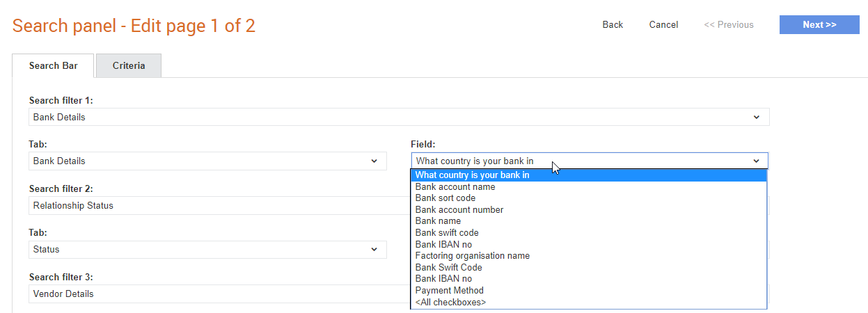
Task: Choose 'Bank swift code' beneath Bank name
Action: coord(589,232)
